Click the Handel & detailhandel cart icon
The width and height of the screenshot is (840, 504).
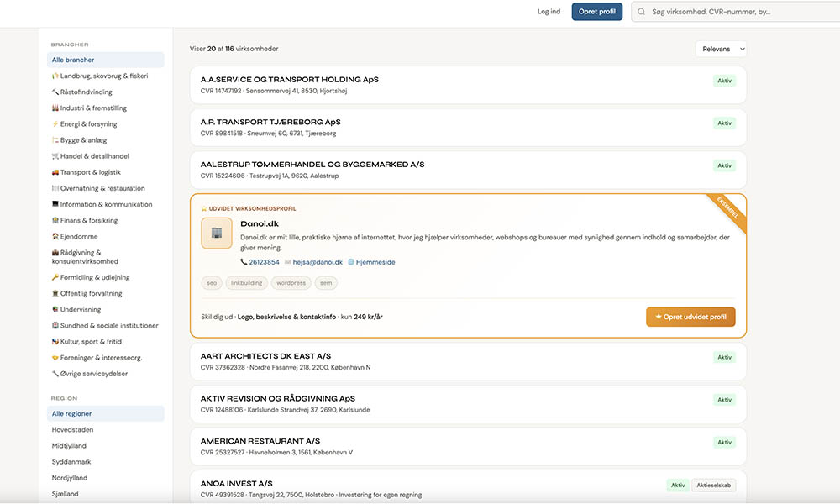coord(55,156)
